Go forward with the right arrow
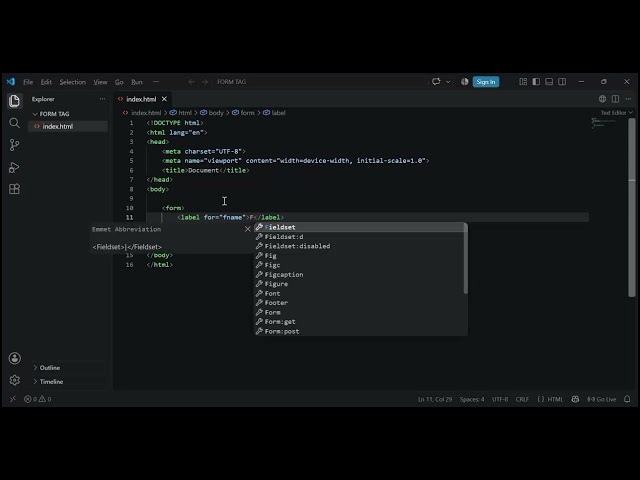Viewport: 640px width, 480px height. [204, 82]
